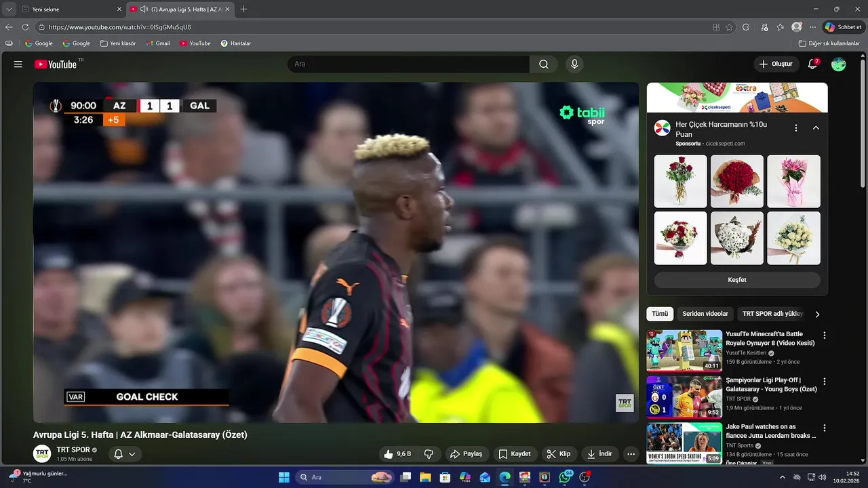The width and height of the screenshot is (868, 488).
Task: Click the İndir download button
Action: pos(600,454)
